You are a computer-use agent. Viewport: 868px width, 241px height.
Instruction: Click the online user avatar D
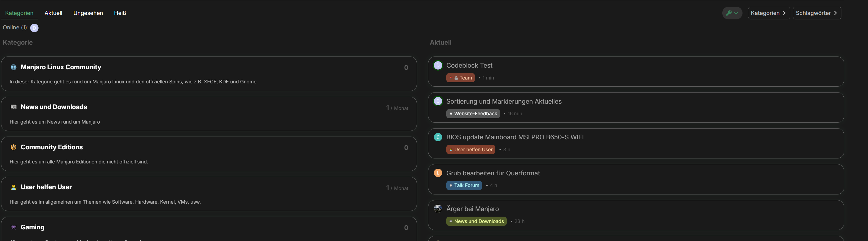34,28
